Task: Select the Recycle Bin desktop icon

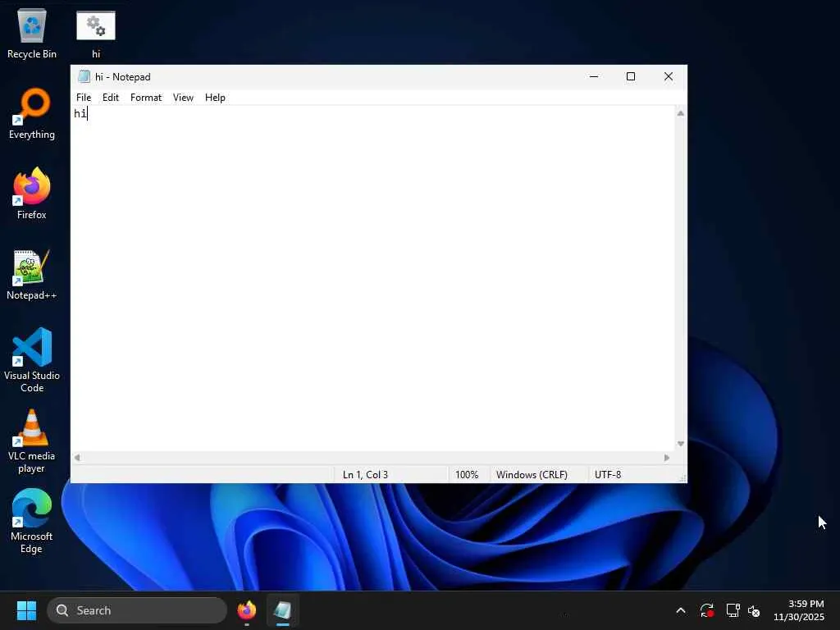Action: tap(32, 34)
